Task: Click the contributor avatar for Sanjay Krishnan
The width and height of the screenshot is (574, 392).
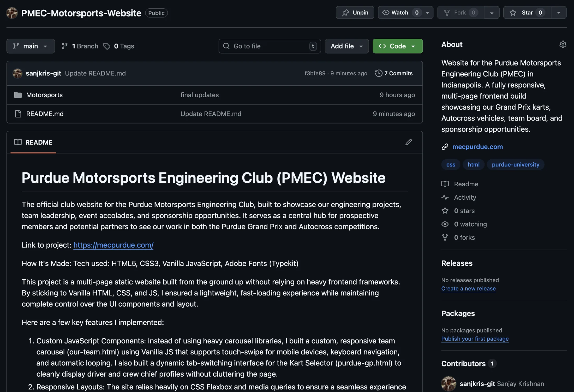Action: click(449, 384)
